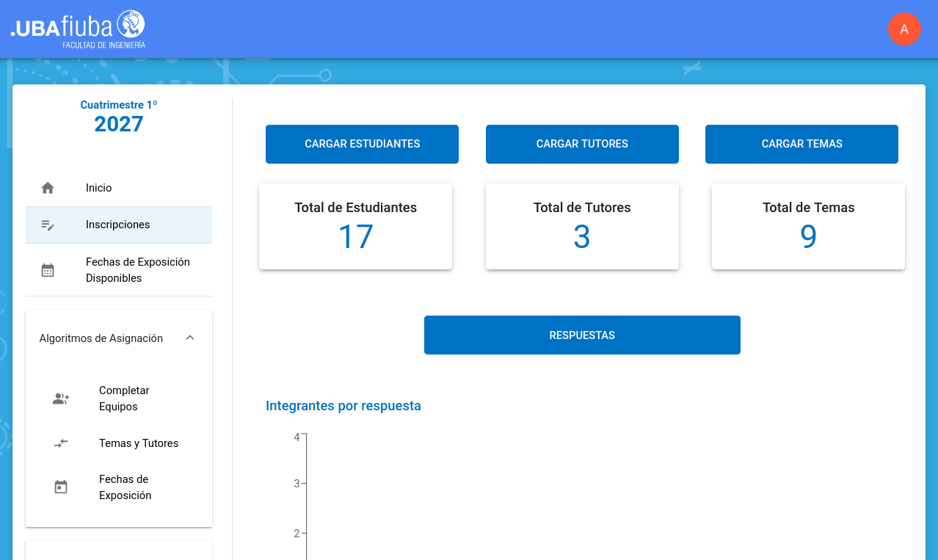Open Completar Equipos algorithm

[x=124, y=399]
